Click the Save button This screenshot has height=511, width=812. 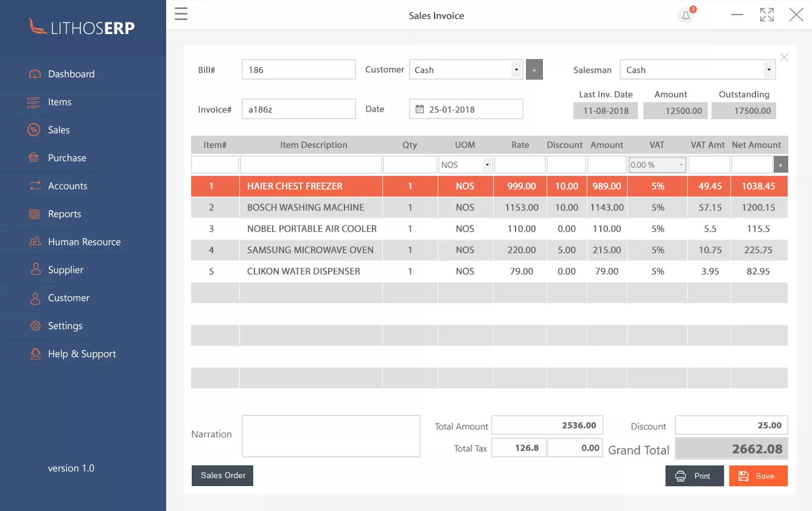[758, 476]
